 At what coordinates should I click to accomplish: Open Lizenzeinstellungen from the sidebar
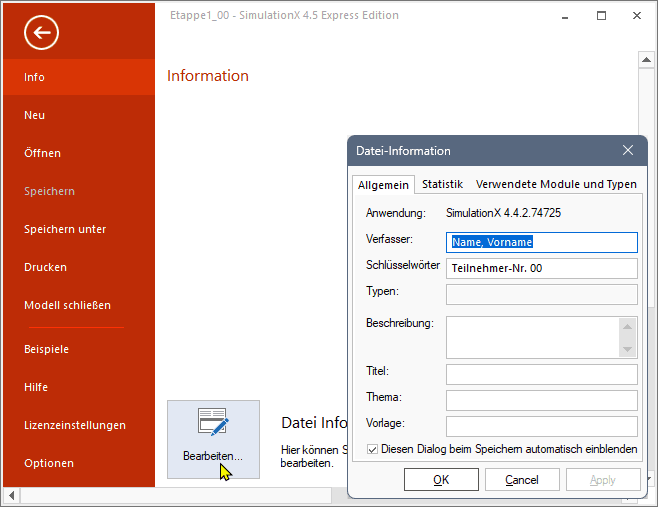point(75,425)
